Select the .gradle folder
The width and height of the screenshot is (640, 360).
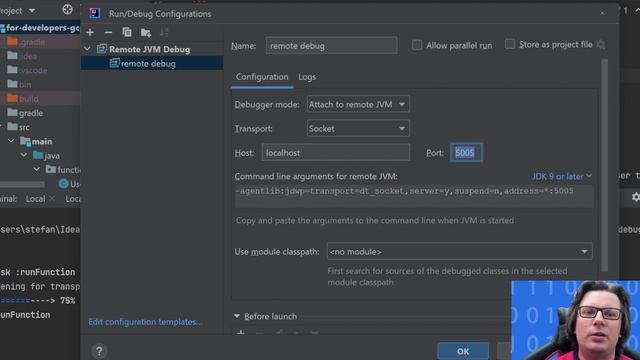(32, 42)
